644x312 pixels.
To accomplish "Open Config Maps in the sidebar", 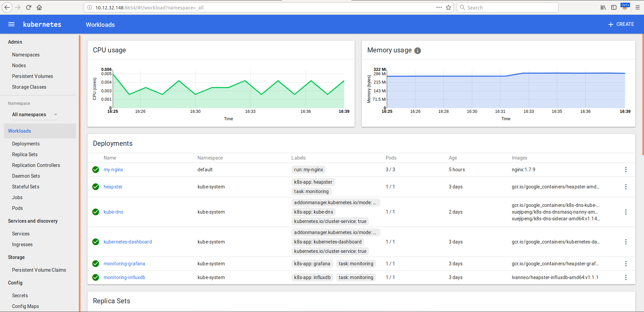I will pyautogui.click(x=25, y=306).
